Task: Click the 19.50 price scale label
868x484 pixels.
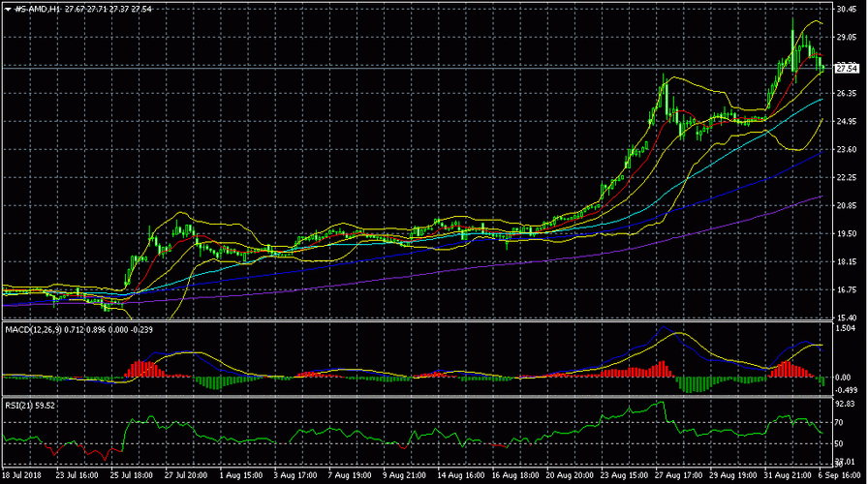Action: (847, 233)
